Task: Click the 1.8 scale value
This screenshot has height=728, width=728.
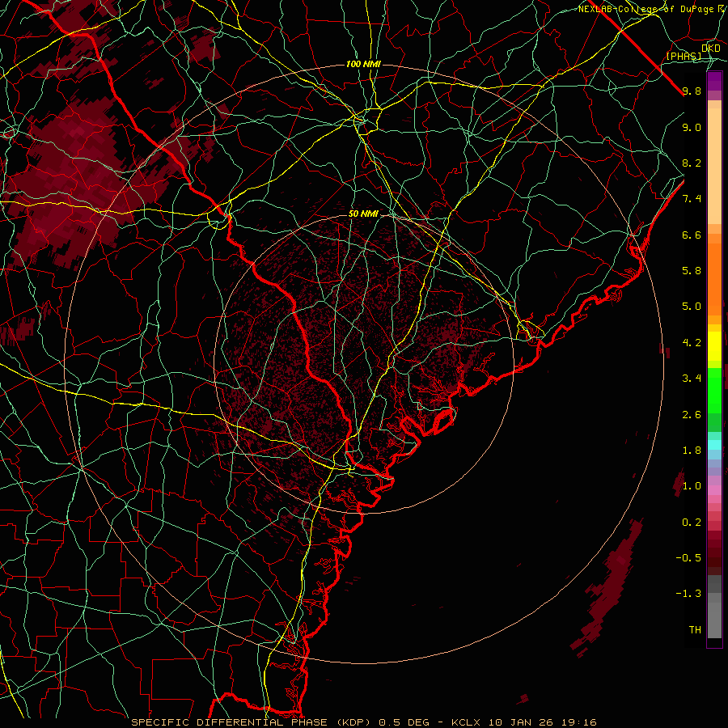Action: (692, 451)
